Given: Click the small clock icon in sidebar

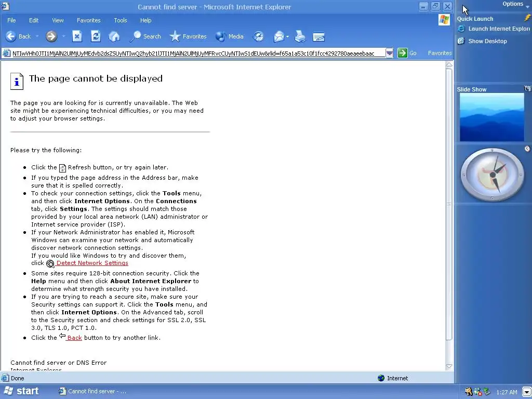Looking at the screenshot, I should click(527, 149).
